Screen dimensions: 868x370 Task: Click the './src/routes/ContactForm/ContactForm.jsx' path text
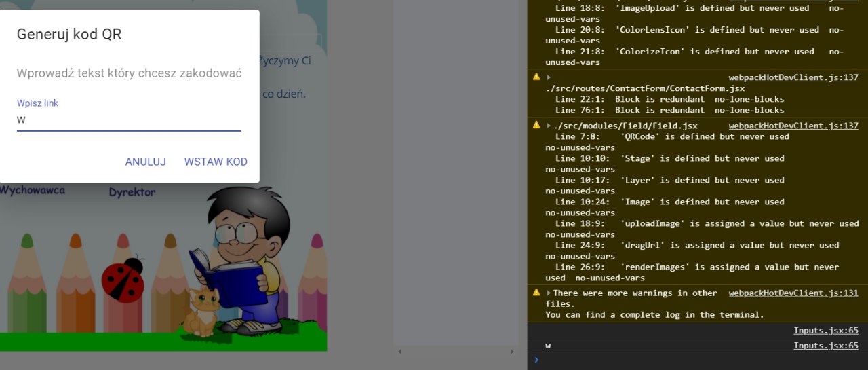646,88
